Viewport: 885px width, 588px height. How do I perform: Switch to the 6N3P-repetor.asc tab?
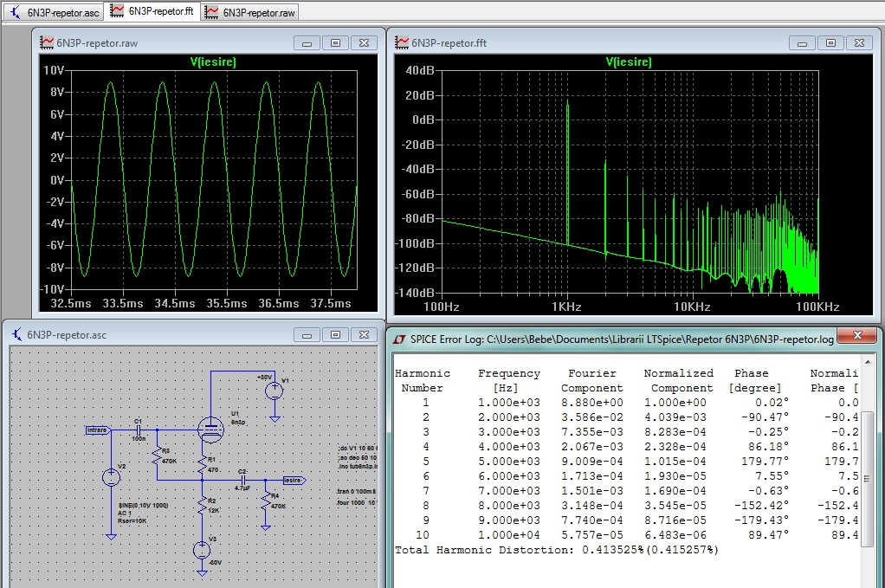coord(54,12)
